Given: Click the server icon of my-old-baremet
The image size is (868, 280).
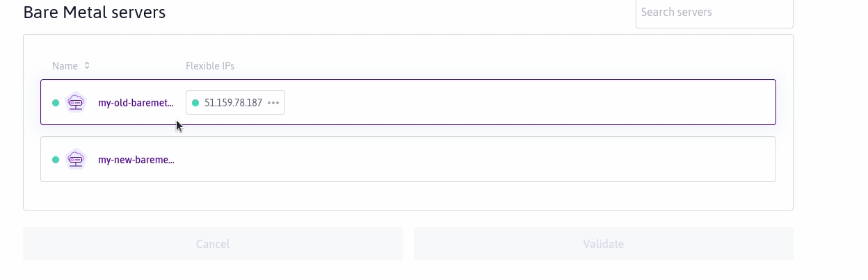Looking at the screenshot, I should point(75,103).
